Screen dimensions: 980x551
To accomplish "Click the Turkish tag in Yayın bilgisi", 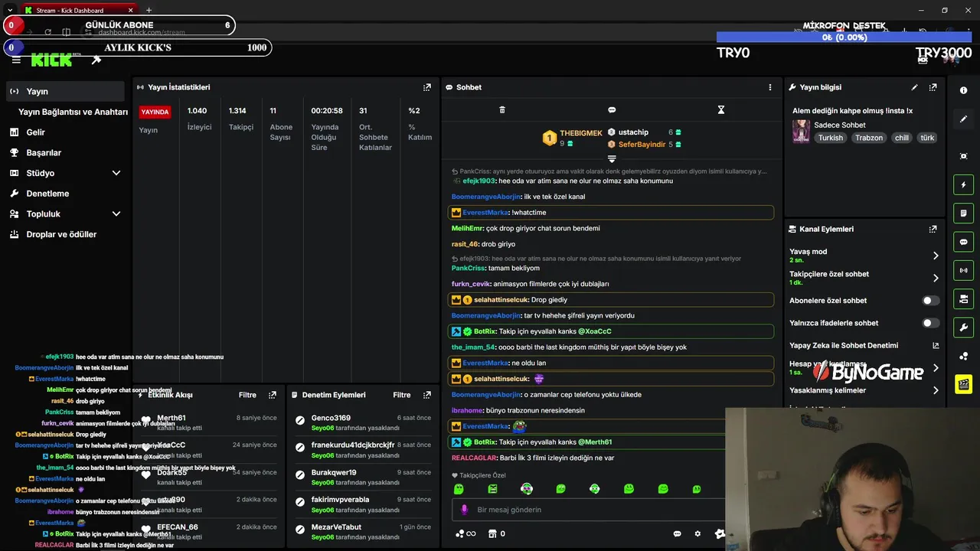I will (830, 138).
